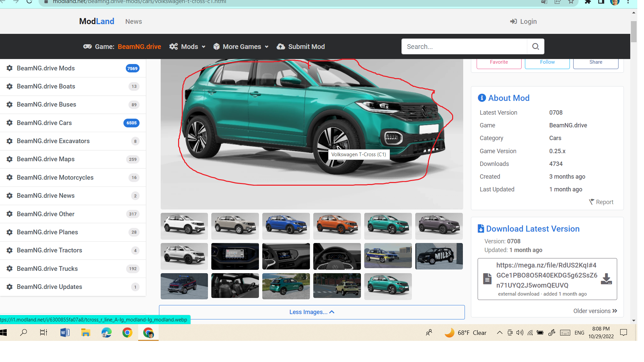
Task: Open BeamNG.drive Motorcycles category
Action: (x=73, y=177)
